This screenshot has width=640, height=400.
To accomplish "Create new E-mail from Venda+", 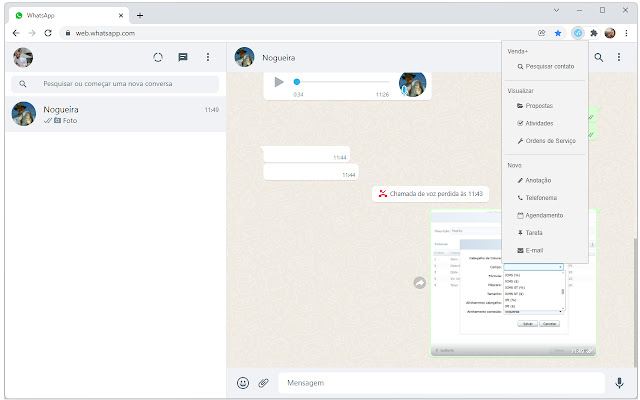I will [530, 250].
